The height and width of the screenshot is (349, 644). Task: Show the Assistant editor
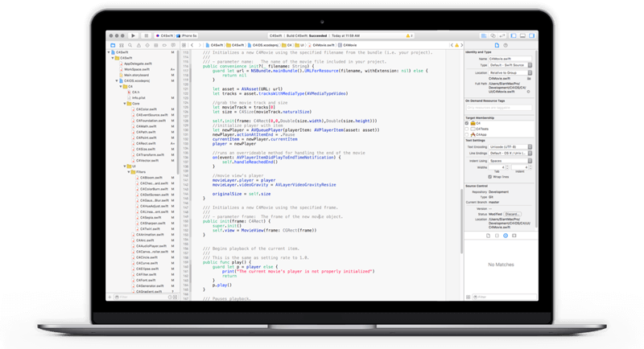pyautogui.click(x=493, y=35)
